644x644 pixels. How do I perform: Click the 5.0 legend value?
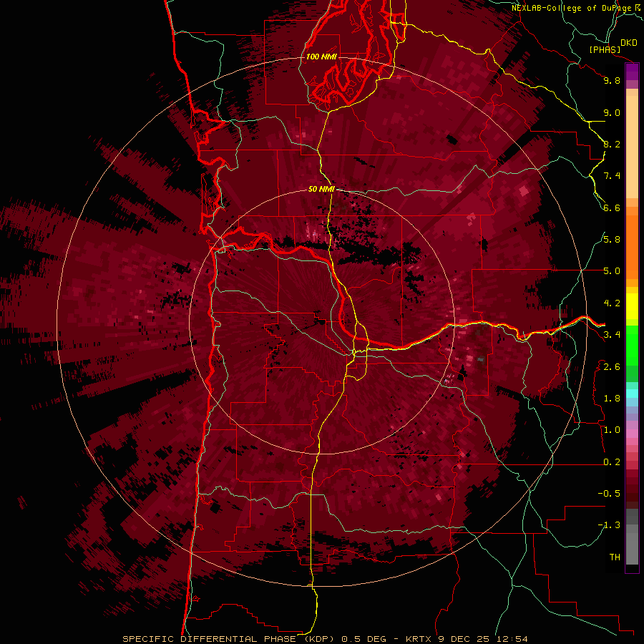click(612, 271)
